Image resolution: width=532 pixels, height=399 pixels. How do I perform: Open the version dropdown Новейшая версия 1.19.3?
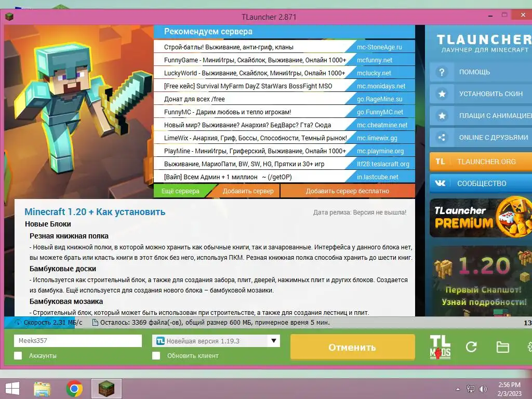[216, 341]
